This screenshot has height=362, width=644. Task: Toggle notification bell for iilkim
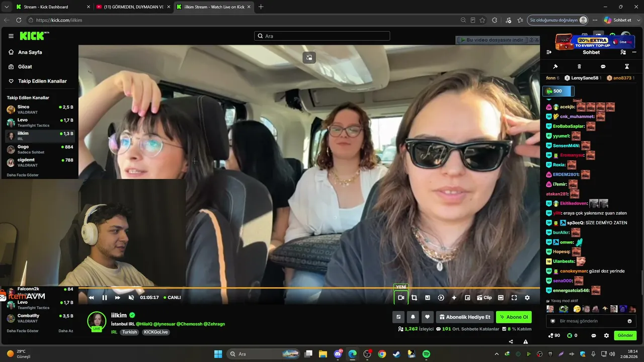413,317
